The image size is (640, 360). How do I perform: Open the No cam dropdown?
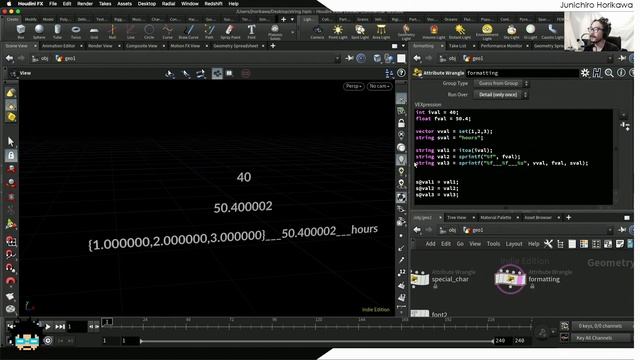(379, 86)
